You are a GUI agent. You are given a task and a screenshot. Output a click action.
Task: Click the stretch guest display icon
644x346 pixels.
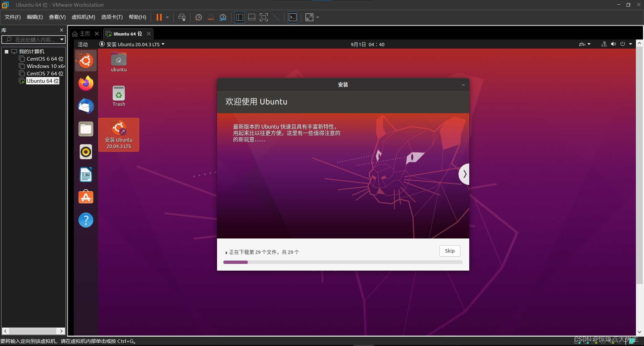tap(309, 17)
